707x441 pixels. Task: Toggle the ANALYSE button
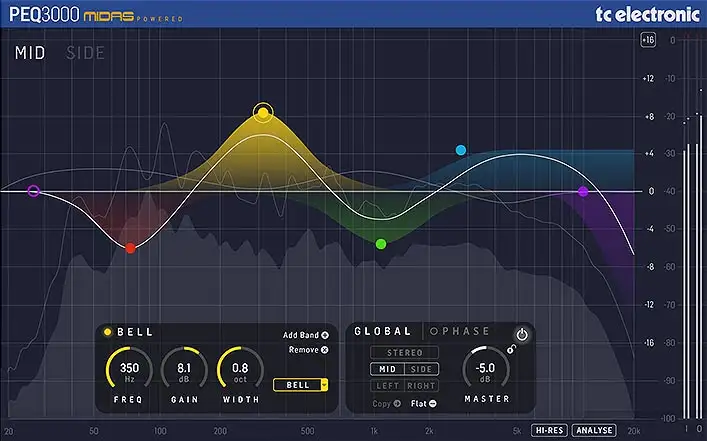[x=594, y=430]
